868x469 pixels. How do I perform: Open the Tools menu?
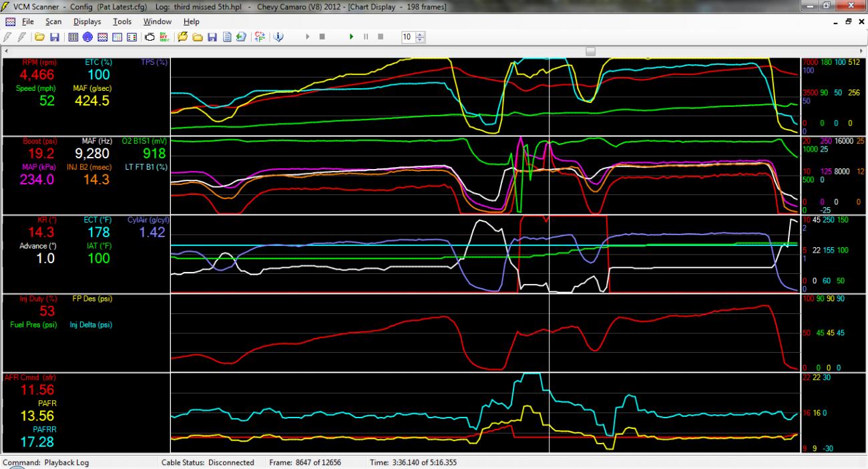122,21
